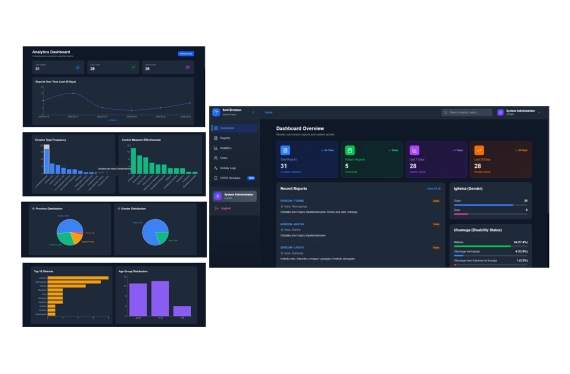
Task: Open USSD Simulator in the sidebar
Action: click(x=234, y=178)
